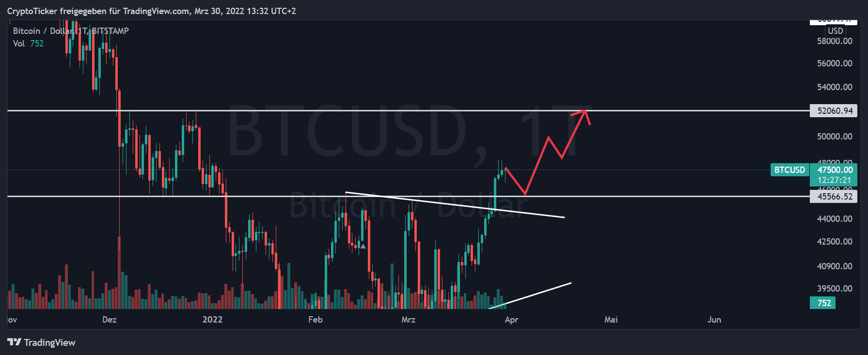Screen dimensions: 868x355
Task: Click the 2022 year label on the time axis
Action: point(212,320)
